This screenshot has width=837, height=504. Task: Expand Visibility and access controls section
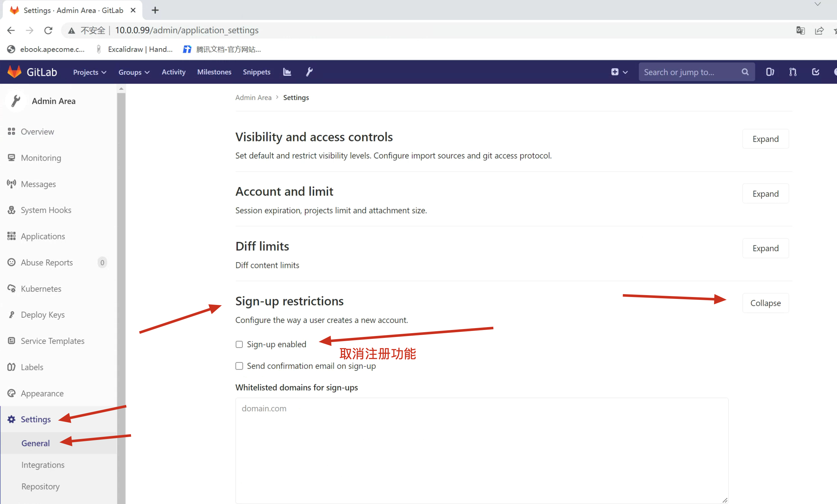pos(765,139)
